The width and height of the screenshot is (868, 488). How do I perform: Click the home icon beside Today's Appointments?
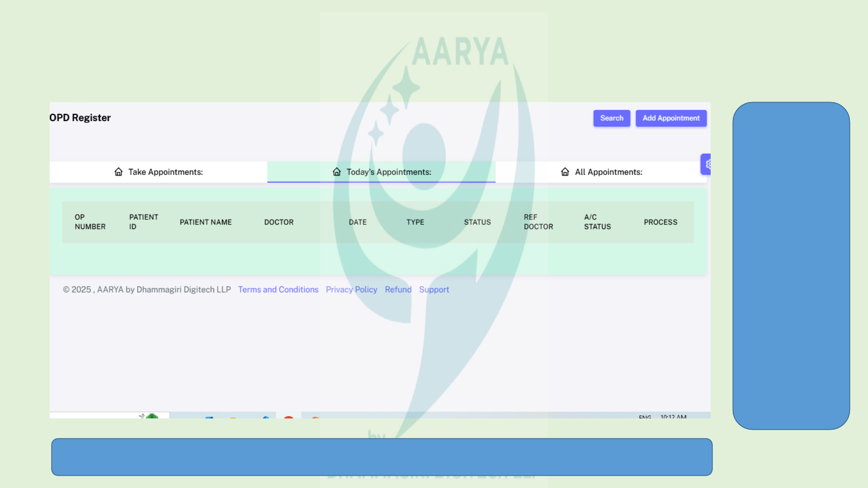pyautogui.click(x=336, y=172)
